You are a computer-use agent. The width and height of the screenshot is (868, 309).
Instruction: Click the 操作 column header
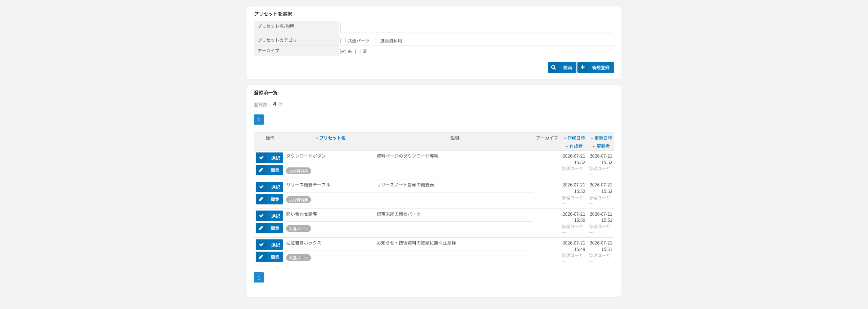270,138
